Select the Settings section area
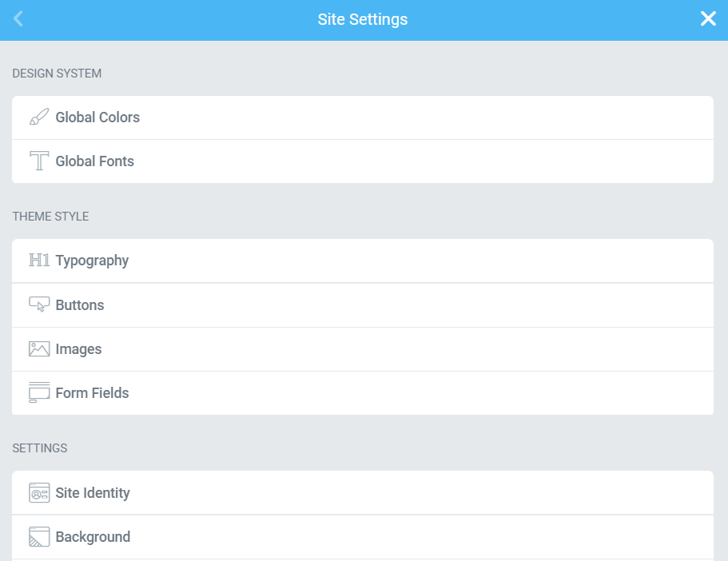Screen dimensions: 728x561 [x=39, y=448]
